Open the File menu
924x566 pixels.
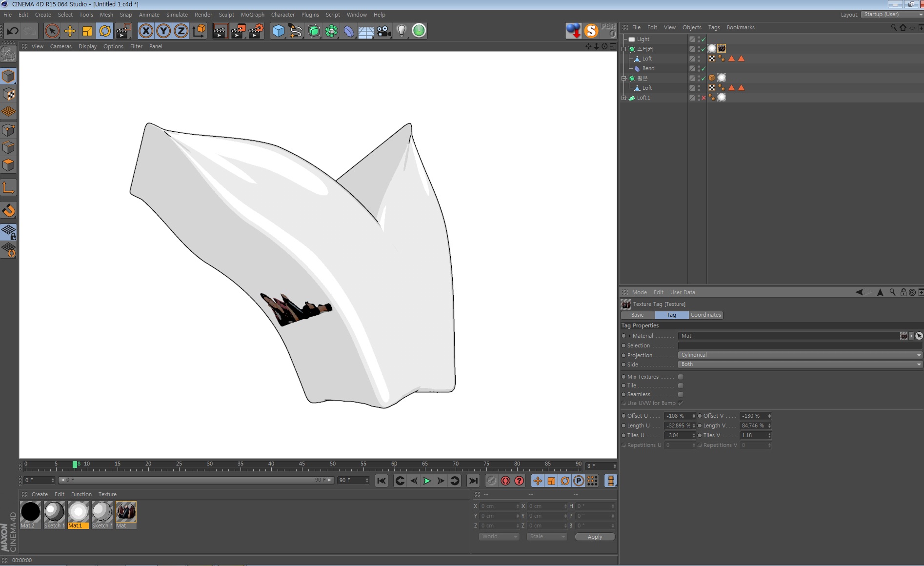coord(7,15)
